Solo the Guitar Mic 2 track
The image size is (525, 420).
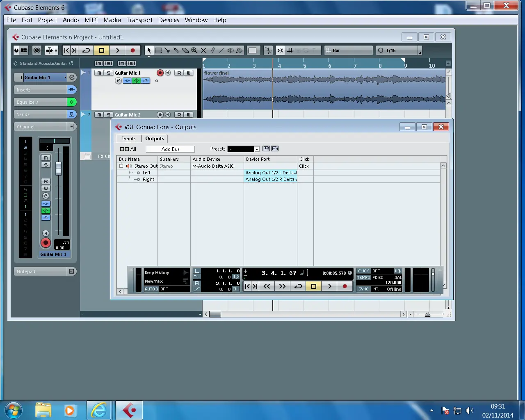pos(108,114)
